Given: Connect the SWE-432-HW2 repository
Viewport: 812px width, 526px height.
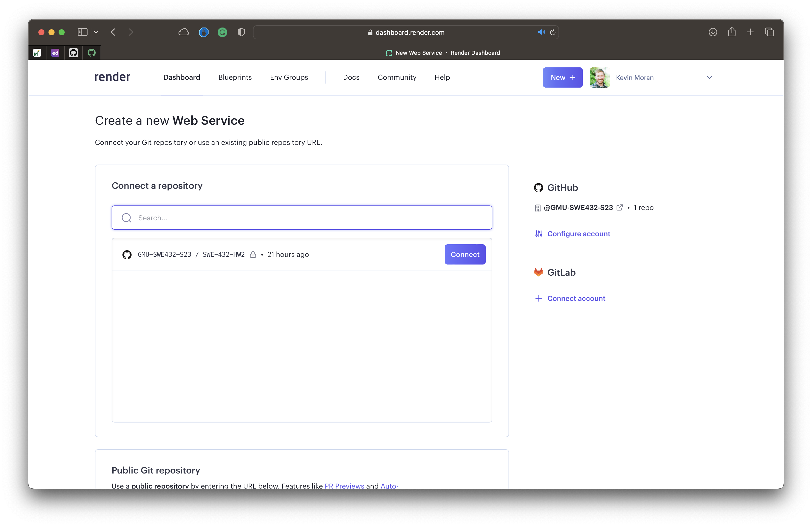Looking at the screenshot, I should point(465,254).
